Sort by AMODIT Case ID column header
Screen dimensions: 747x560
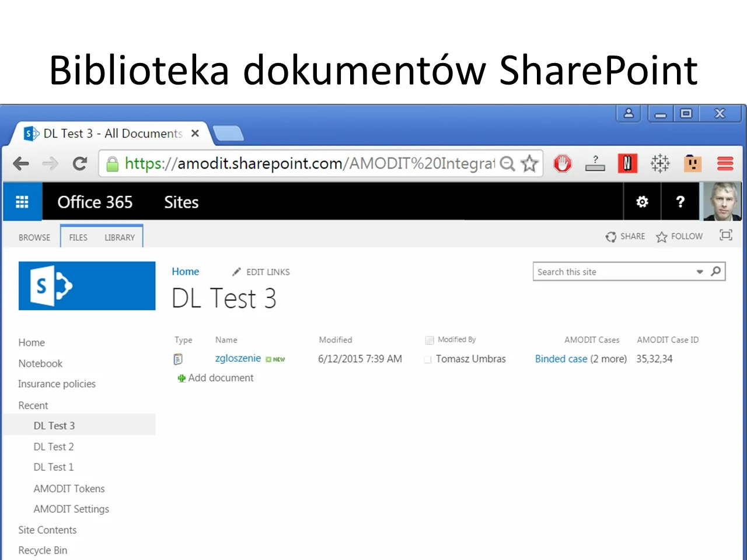[x=668, y=340]
